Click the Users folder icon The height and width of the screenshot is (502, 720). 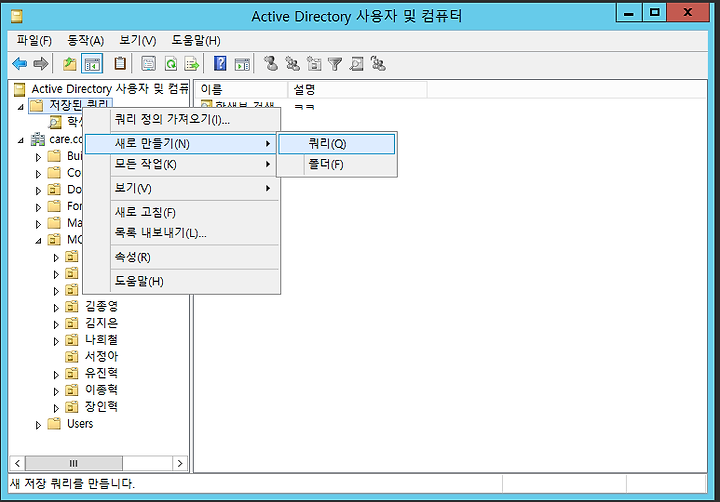[x=54, y=423]
